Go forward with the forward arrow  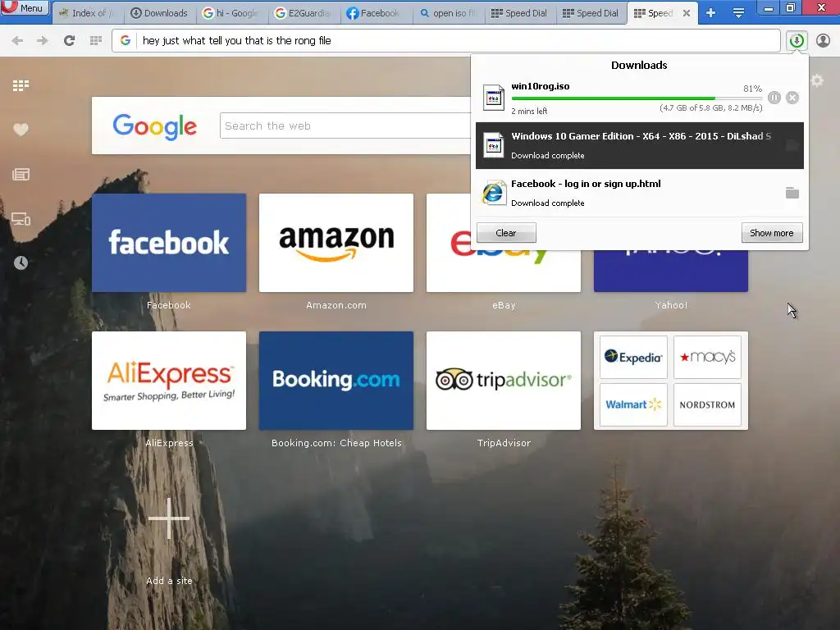pyautogui.click(x=43, y=41)
